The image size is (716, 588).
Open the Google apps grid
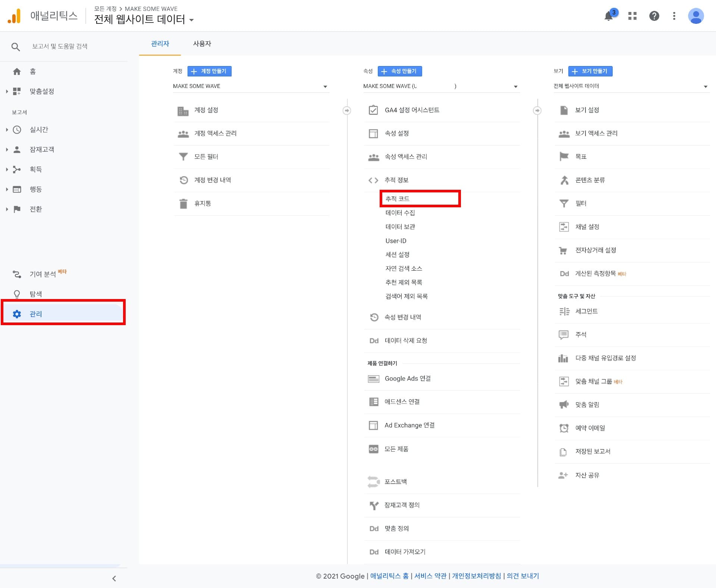632,16
